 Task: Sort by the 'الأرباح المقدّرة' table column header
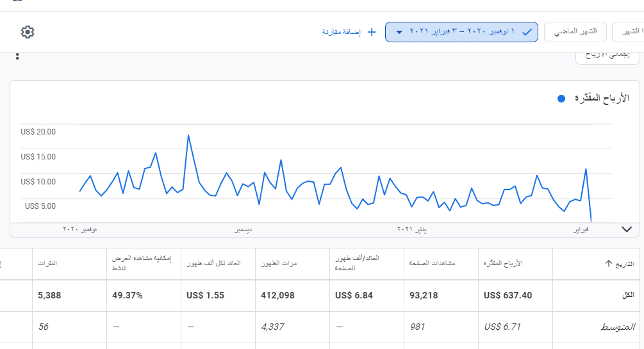click(x=503, y=264)
